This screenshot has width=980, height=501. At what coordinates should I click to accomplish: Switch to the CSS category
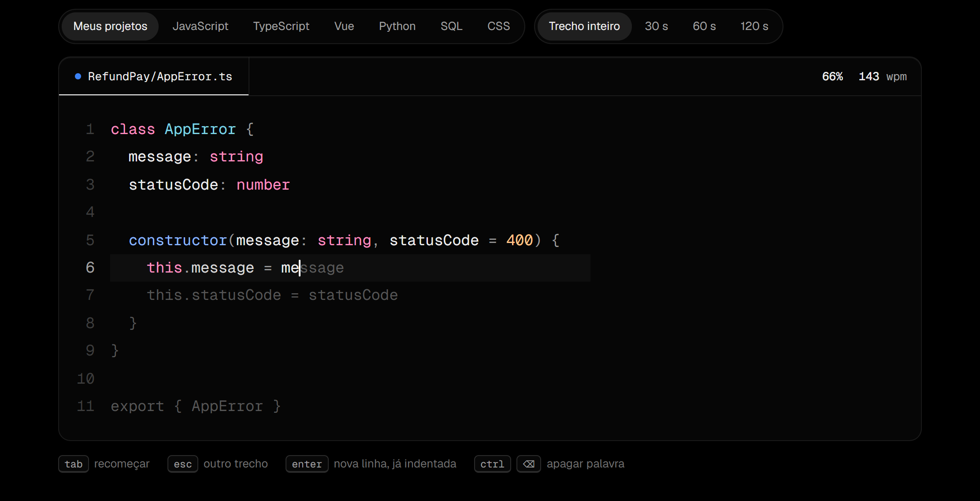[x=498, y=26]
